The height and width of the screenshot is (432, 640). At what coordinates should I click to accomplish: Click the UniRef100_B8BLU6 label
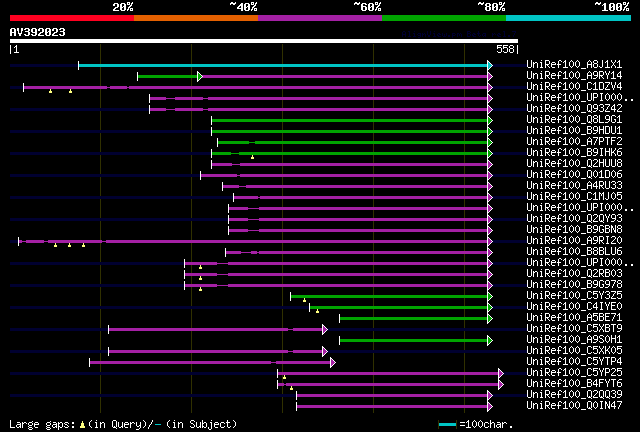click(x=574, y=252)
